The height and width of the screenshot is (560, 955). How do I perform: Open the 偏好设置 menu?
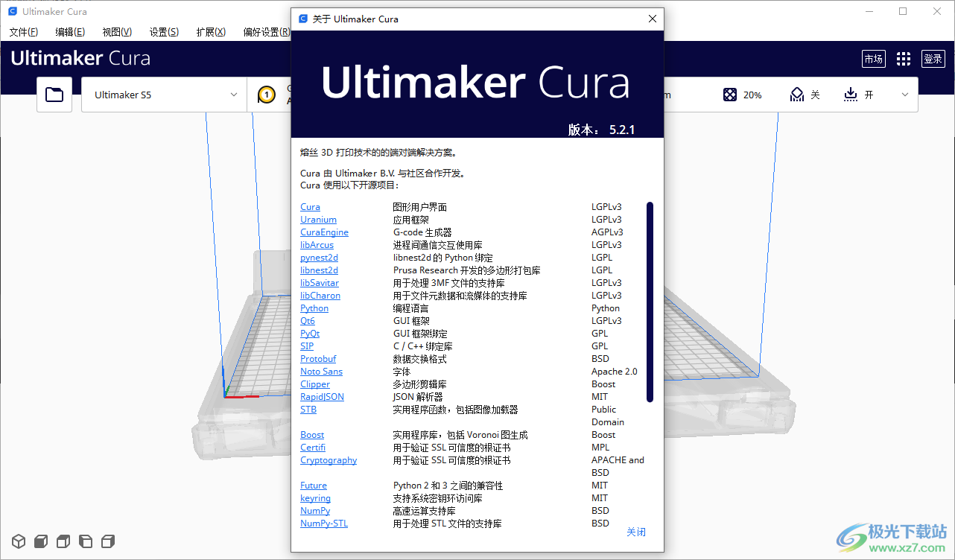[267, 32]
